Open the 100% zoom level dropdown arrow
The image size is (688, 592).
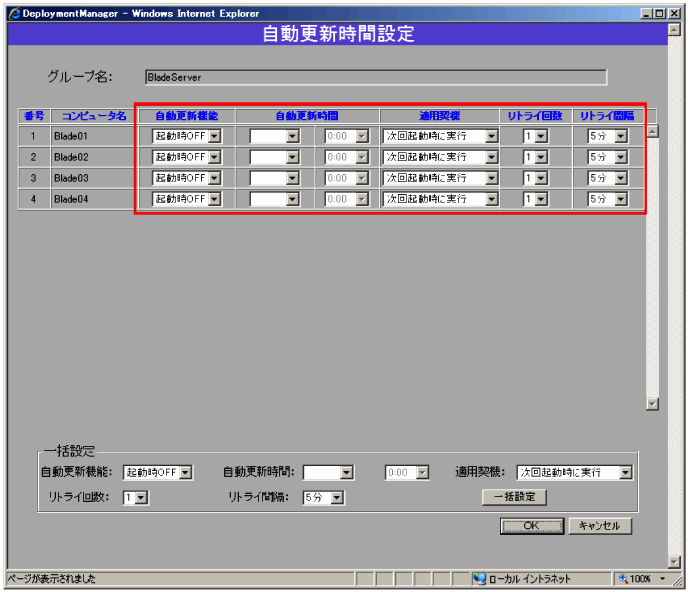(x=662, y=579)
